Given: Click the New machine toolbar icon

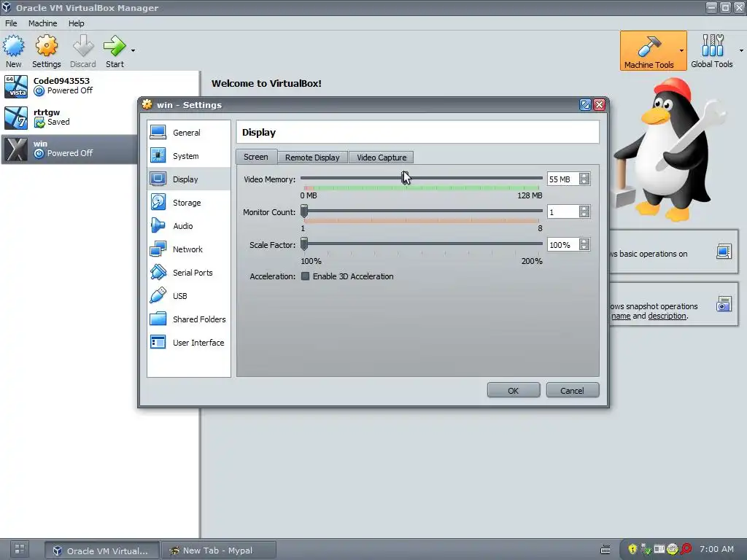Looking at the screenshot, I should [x=13, y=51].
